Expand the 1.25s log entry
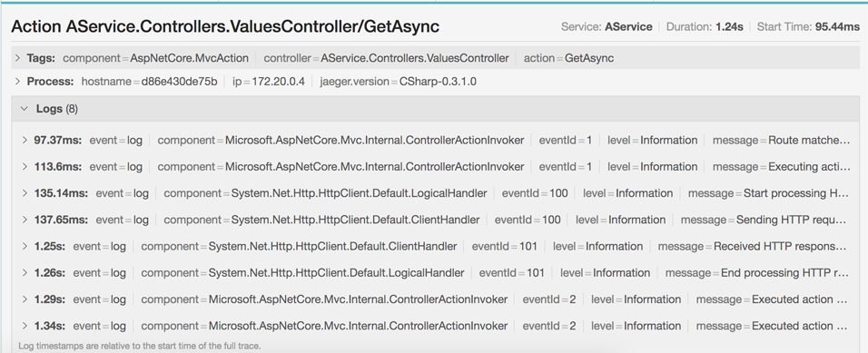 [x=25, y=246]
